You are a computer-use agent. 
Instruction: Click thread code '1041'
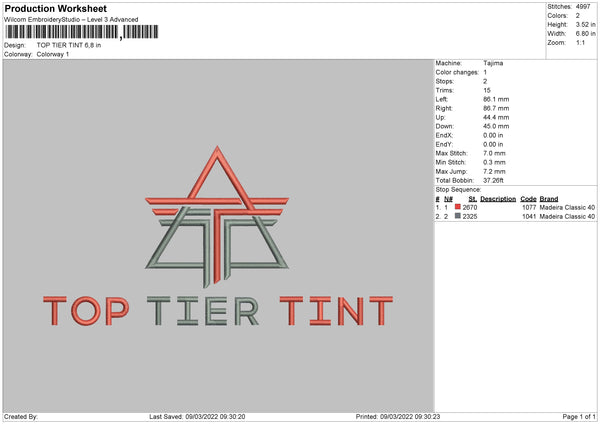tap(529, 217)
